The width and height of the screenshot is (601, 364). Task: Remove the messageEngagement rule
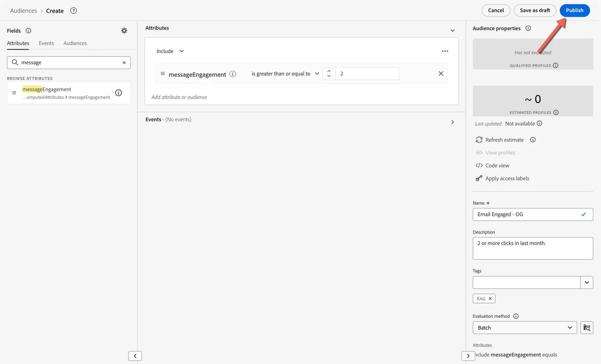[x=441, y=73]
